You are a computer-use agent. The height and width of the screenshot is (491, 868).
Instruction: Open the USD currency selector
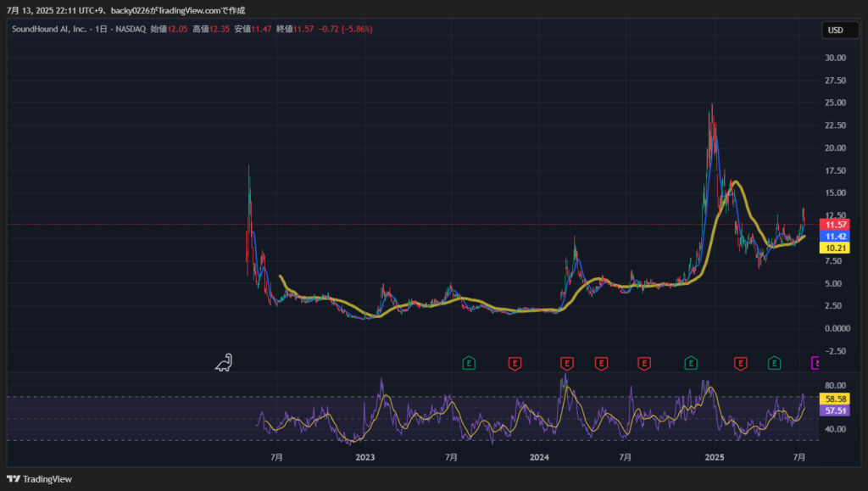pyautogui.click(x=839, y=30)
